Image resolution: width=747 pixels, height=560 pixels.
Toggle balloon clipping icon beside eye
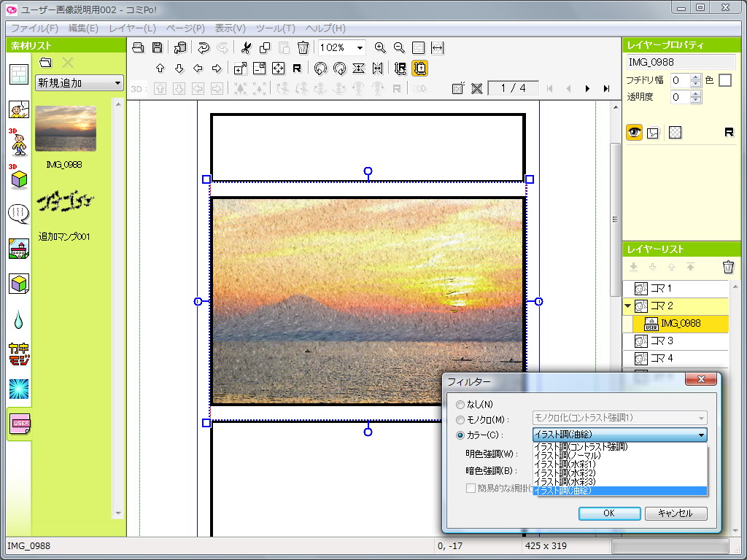(x=653, y=133)
